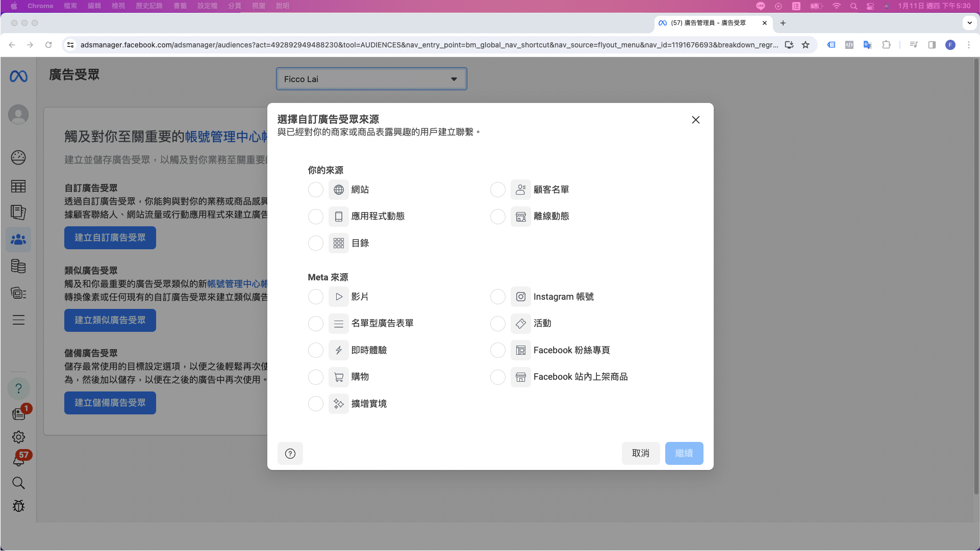Click the bug report icon in sidebar
This screenshot has width=980, height=551.
(18, 506)
